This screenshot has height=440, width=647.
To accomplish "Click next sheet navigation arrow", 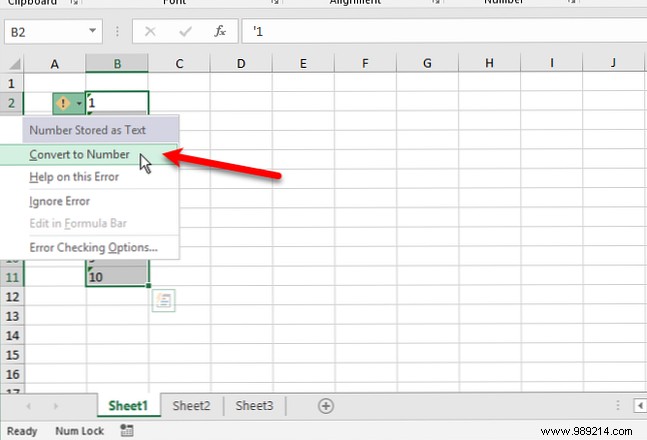I will point(55,406).
